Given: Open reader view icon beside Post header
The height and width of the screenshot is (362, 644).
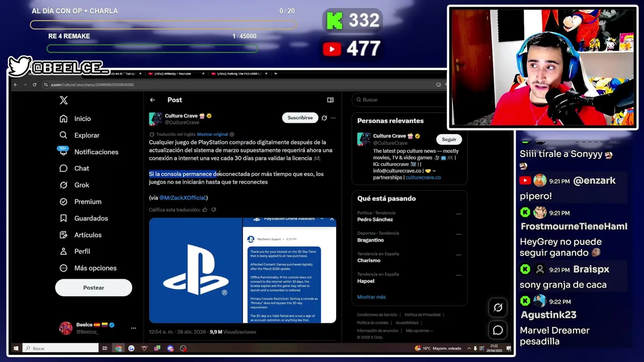Looking at the screenshot, I should (331, 100).
